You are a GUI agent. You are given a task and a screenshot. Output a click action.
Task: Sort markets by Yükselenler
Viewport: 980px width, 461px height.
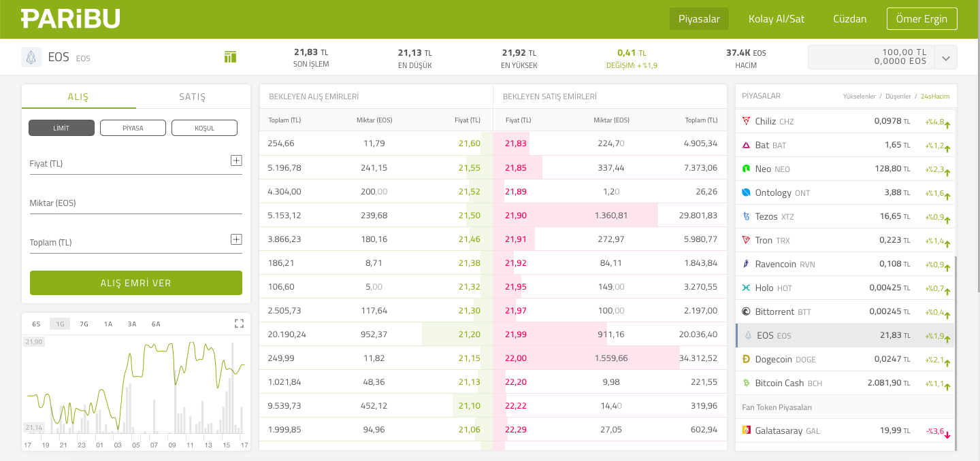860,97
